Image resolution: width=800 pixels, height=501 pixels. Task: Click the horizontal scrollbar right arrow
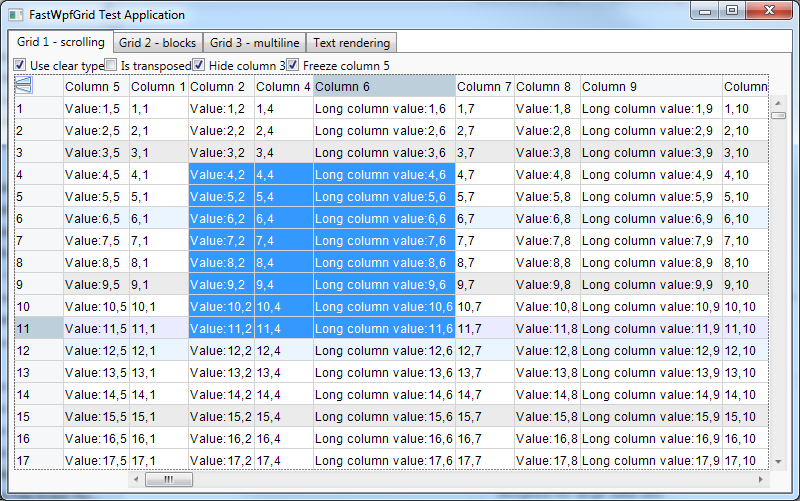pyautogui.click(x=760, y=480)
